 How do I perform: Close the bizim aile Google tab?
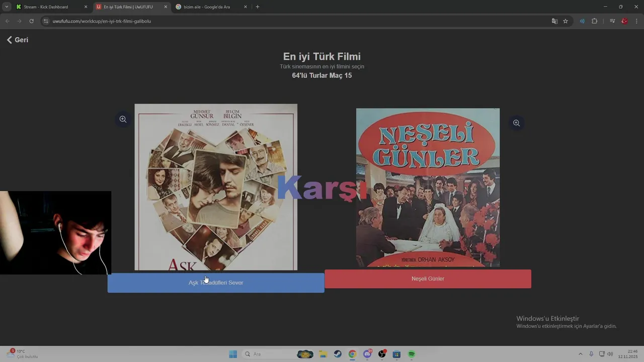246,7
